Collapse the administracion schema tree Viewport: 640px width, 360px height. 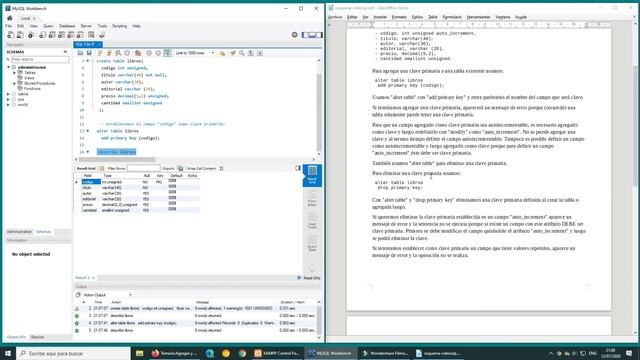coord(8,67)
